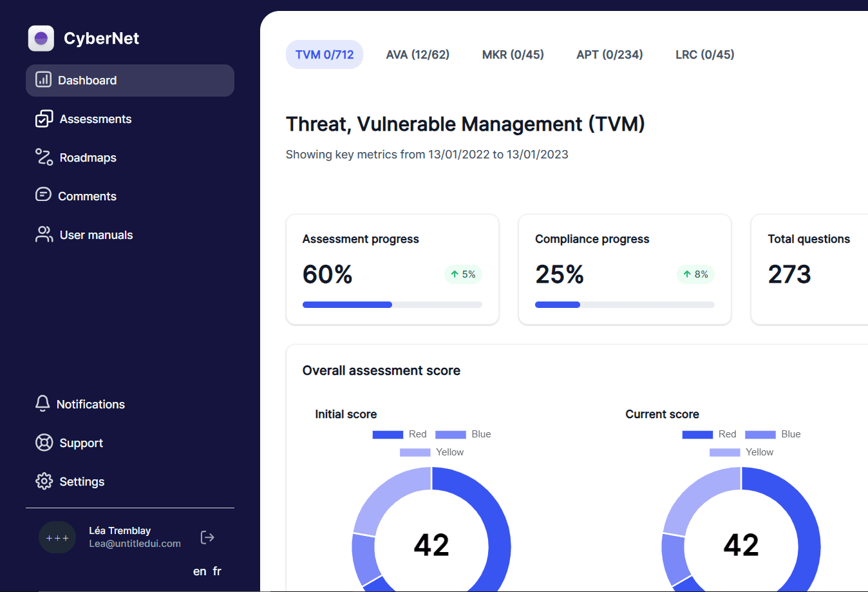The image size is (868, 592).
Task: Click the Assessments checkbox icon
Action: pyautogui.click(x=44, y=119)
